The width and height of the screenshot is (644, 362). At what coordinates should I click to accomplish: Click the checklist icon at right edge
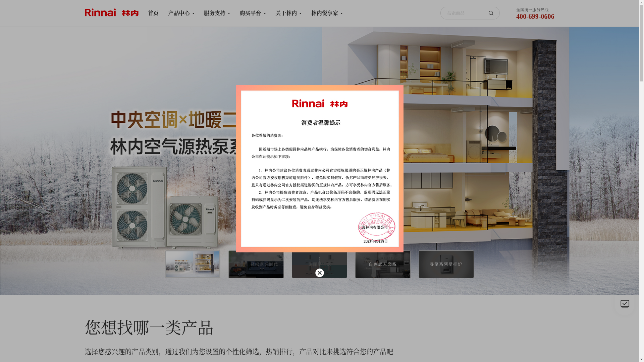tap(625, 304)
